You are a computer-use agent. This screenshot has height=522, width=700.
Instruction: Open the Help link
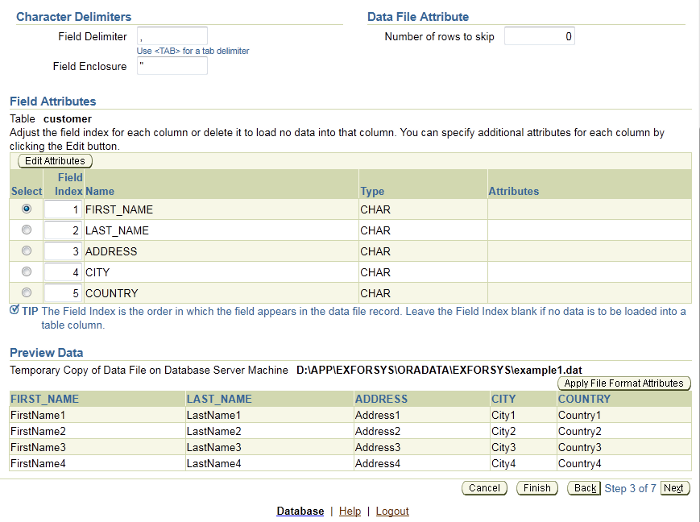pyautogui.click(x=350, y=511)
